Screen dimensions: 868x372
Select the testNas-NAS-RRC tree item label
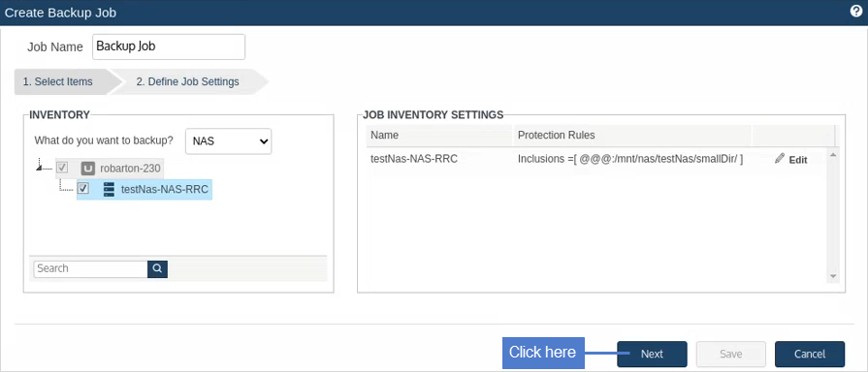pyautogui.click(x=165, y=190)
